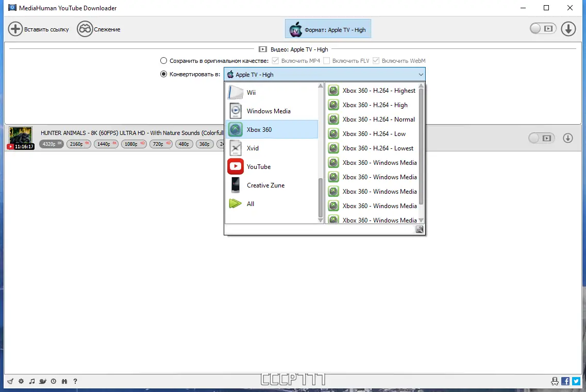The width and height of the screenshot is (586, 392).
Task: Click the Paste link (Вставить ссылку) button
Action: point(39,29)
